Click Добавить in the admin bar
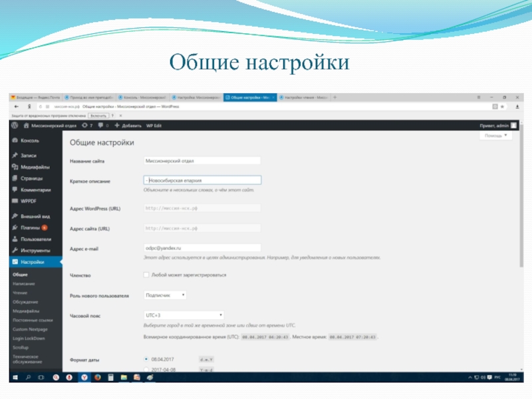 point(128,125)
